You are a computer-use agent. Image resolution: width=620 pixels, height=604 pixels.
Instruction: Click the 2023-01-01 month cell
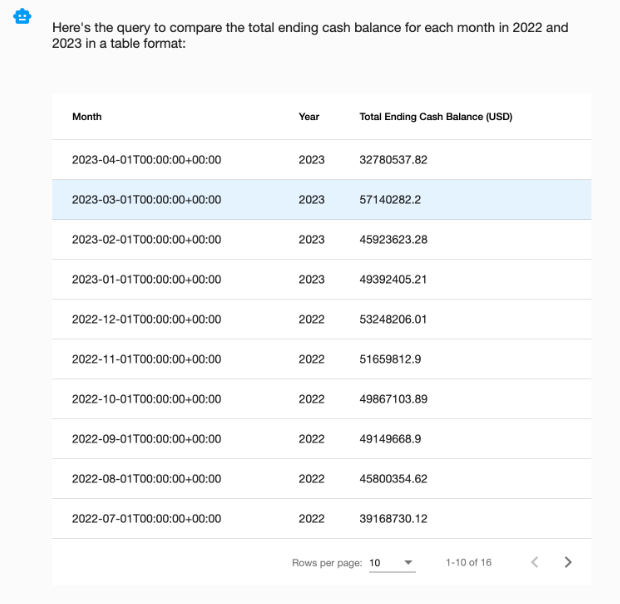click(146, 279)
